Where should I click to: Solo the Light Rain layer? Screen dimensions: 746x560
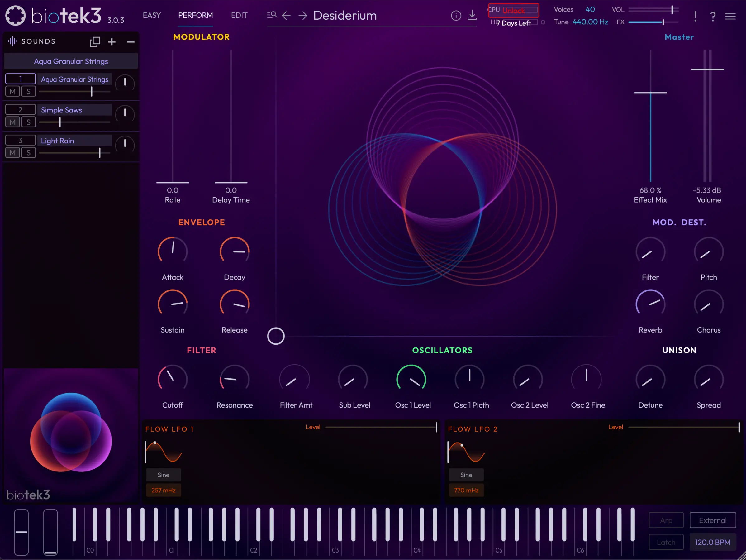point(29,152)
